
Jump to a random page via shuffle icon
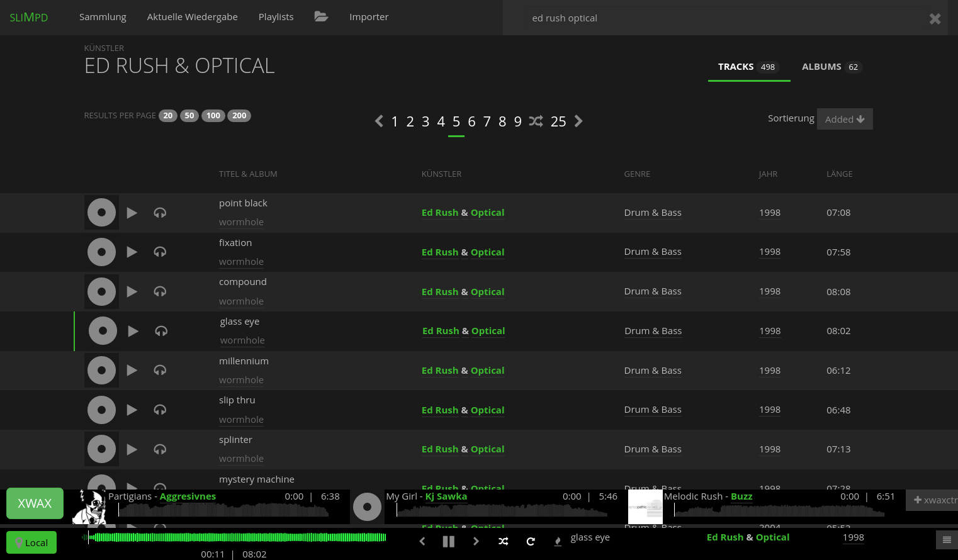pyautogui.click(x=536, y=121)
